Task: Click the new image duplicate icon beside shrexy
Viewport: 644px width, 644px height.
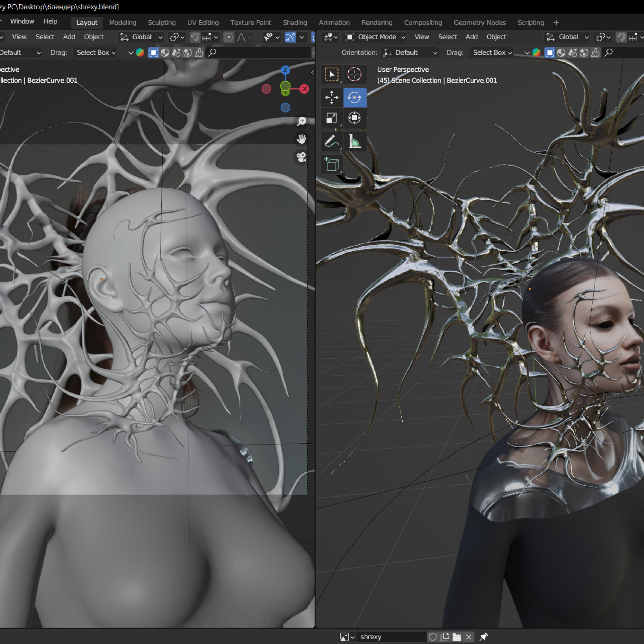Action: [445, 637]
